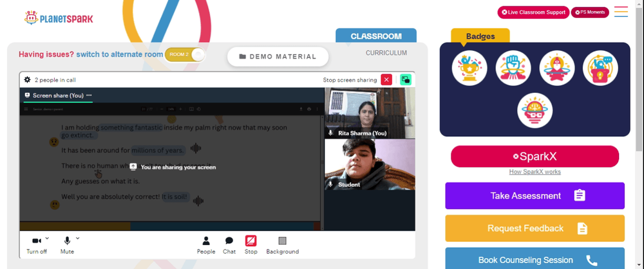Click the trophy badge icon
The height and width of the screenshot is (269, 644).
point(469,68)
